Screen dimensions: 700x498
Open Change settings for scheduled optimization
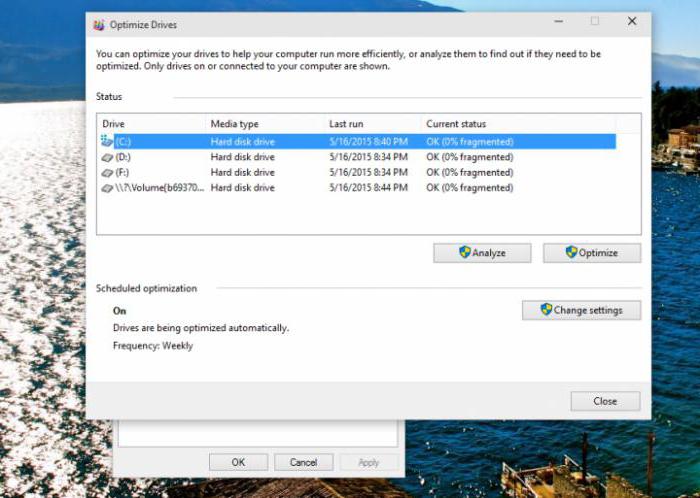[581, 310]
